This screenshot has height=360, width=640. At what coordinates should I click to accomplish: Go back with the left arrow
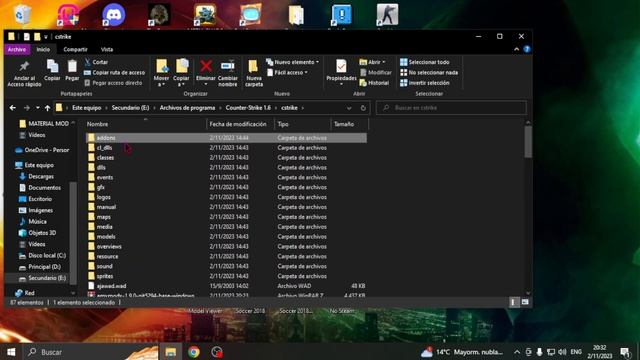point(13,108)
